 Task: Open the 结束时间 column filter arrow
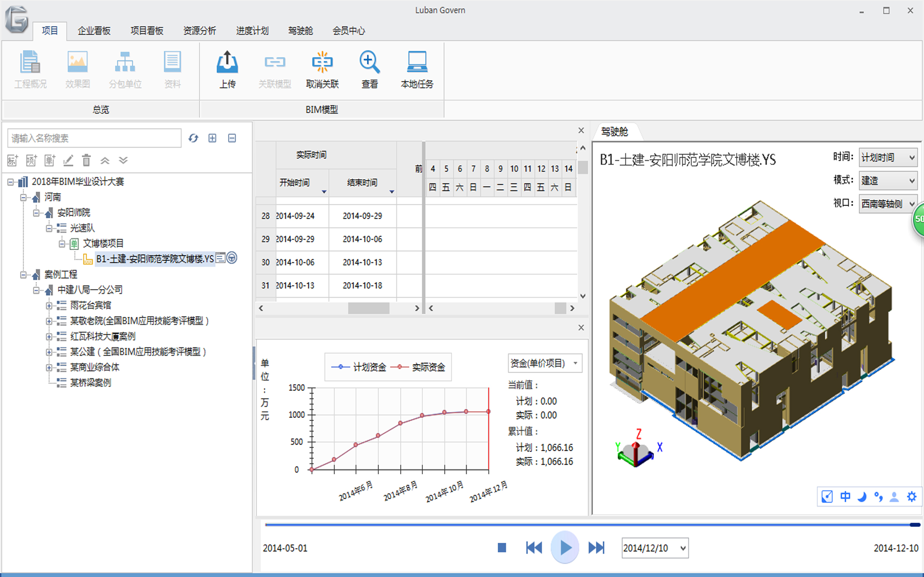click(x=392, y=191)
